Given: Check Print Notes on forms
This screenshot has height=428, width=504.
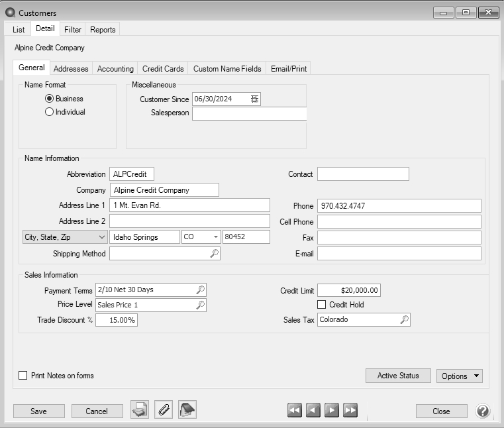Looking at the screenshot, I should (23, 376).
